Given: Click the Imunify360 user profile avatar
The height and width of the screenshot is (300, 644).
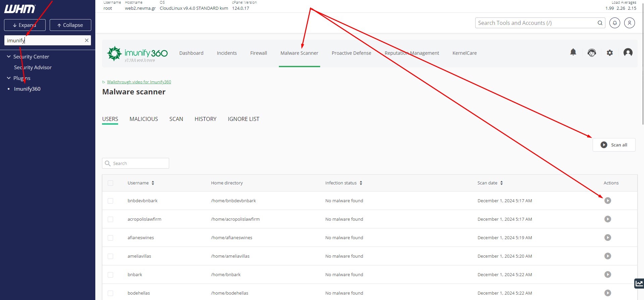Looking at the screenshot, I should (x=628, y=52).
